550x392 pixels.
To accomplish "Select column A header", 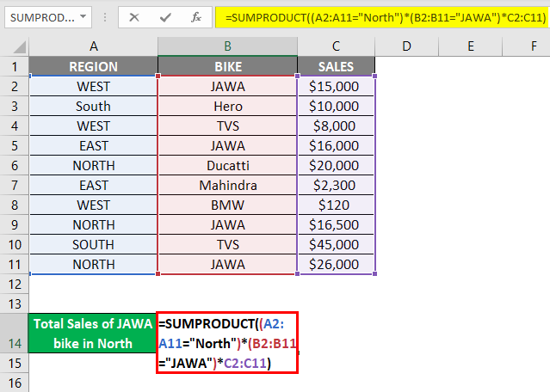I will (x=93, y=46).
